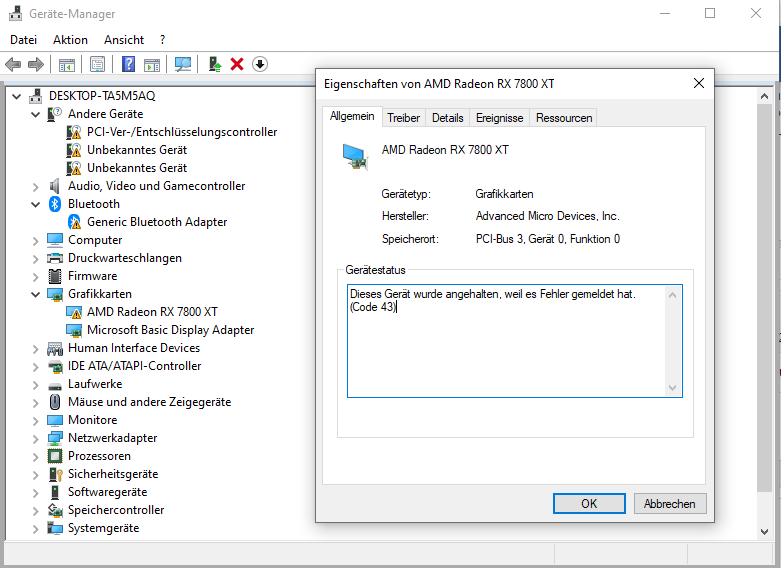Switch to the Details tab
Viewport: 781px width, 568px height.
447,118
